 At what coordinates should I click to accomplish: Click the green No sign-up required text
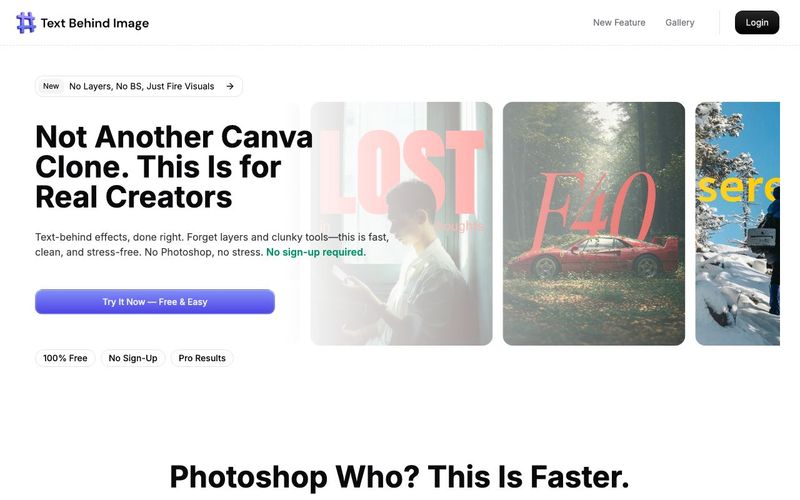[316, 252]
